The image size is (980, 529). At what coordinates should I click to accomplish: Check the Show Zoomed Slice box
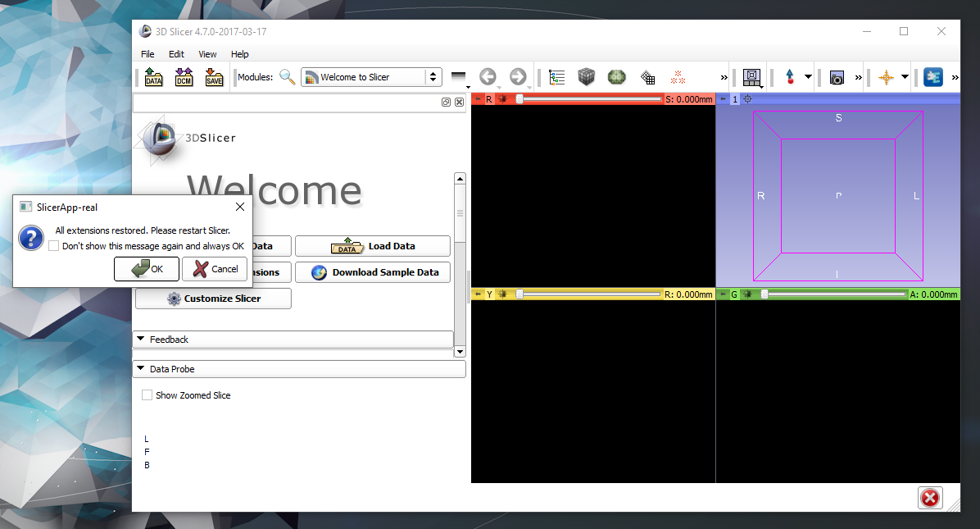[147, 395]
